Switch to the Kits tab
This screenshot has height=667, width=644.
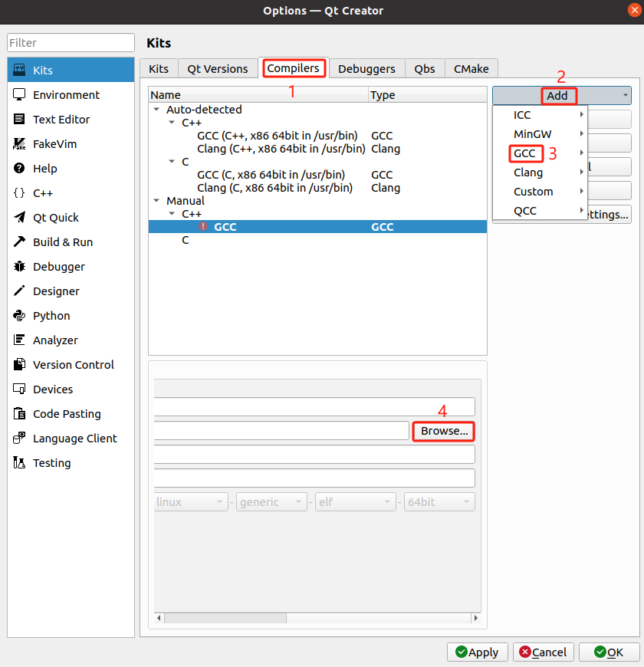pos(159,68)
